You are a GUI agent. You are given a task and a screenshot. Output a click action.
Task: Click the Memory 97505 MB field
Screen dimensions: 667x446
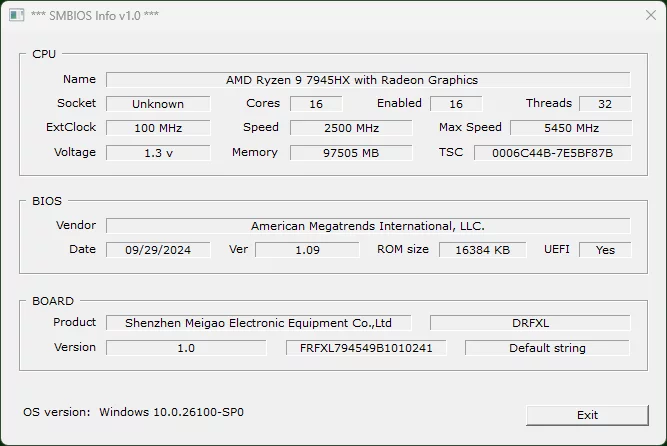pos(351,153)
